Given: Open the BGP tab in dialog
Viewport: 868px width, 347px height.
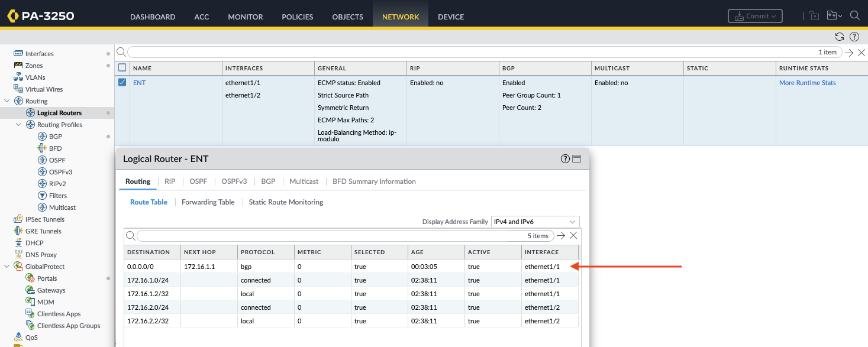Looking at the screenshot, I should [268, 181].
